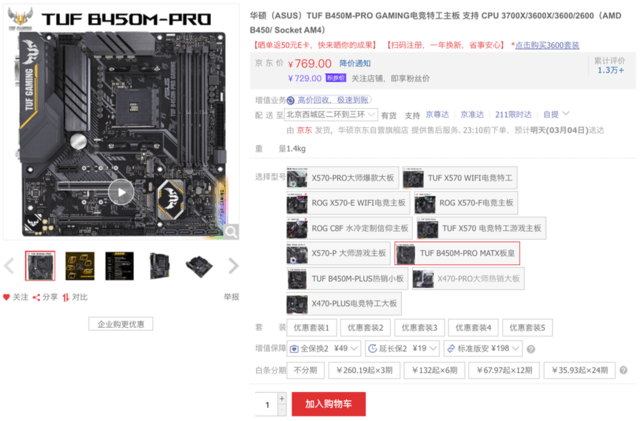This screenshot has width=640, height=421.
Task: Expand the 北京西城区 delivery address dropdown
Action: 331,115
